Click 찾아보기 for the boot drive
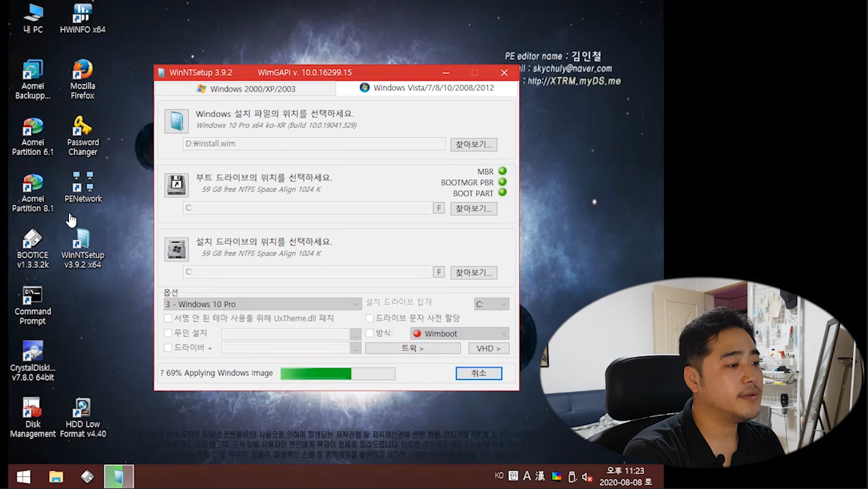 (474, 208)
